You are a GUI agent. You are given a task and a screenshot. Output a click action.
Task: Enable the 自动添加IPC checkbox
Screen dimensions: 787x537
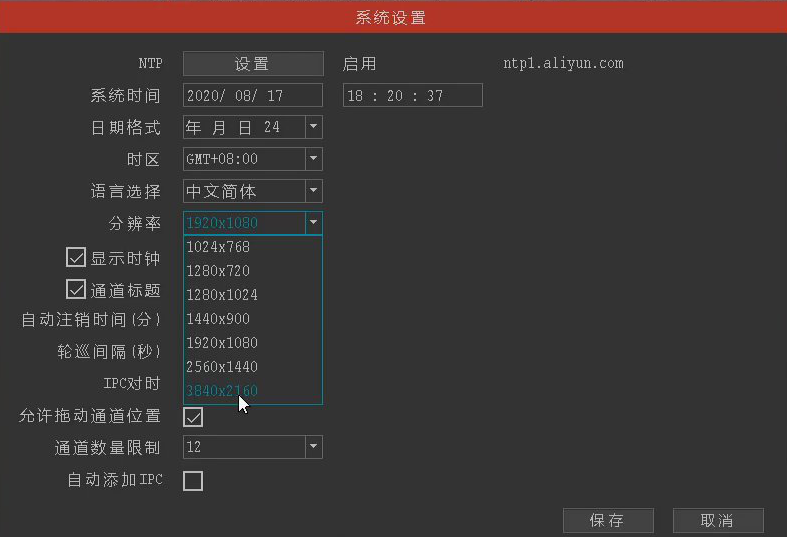pos(193,481)
